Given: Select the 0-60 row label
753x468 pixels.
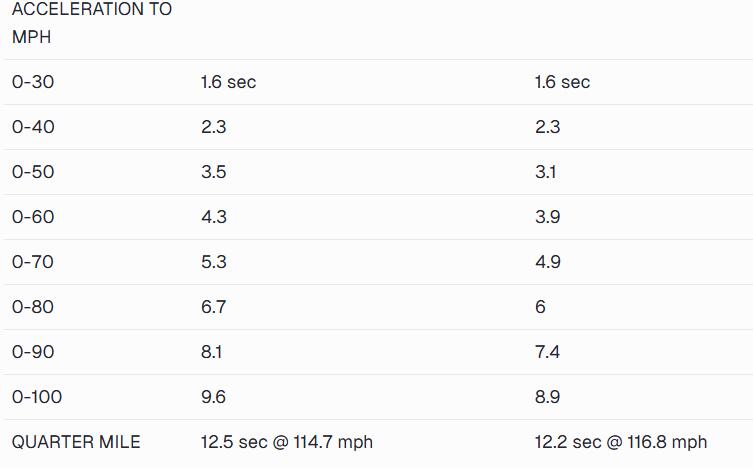Looking at the screenshot, I should 33,217.
